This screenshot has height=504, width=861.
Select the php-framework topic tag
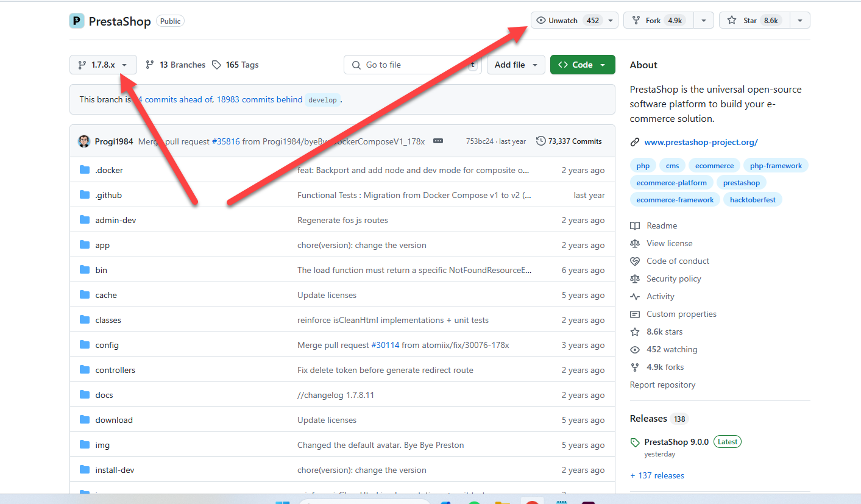point(776,166)
